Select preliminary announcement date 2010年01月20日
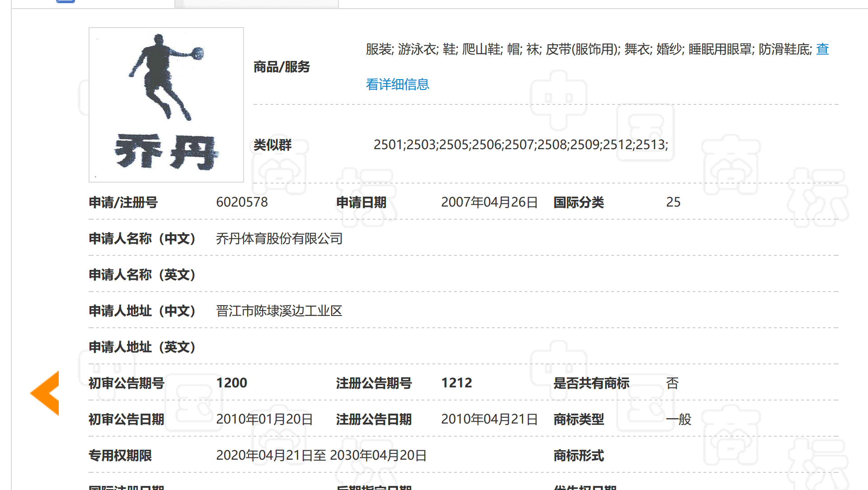Image resolution: width=868 pixels, height=490 pixels. pos(264,419)
